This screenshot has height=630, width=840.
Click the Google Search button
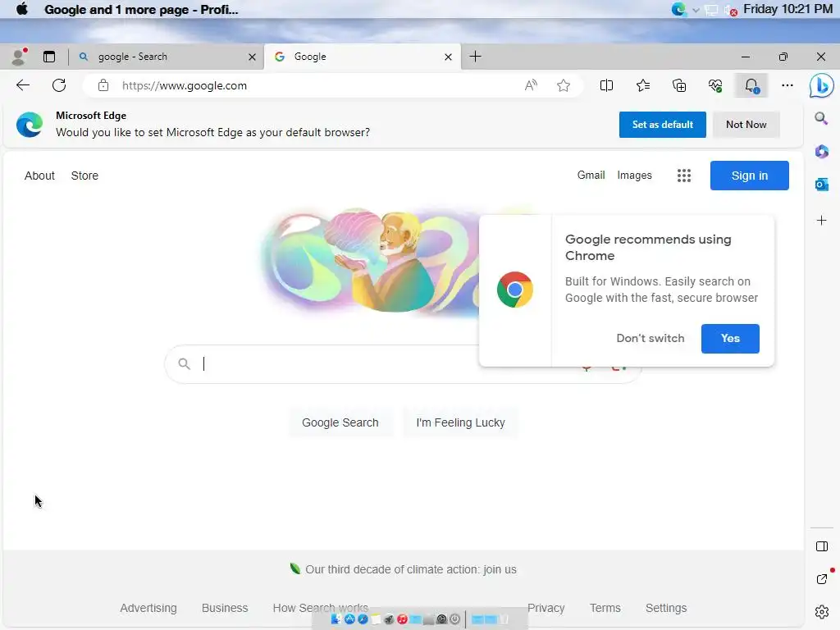click(340, 422)
